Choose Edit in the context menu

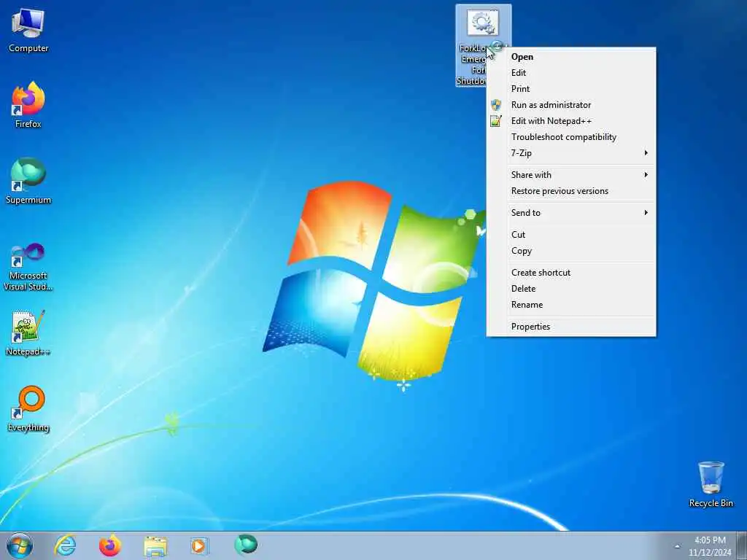click(x=571, y=73)
